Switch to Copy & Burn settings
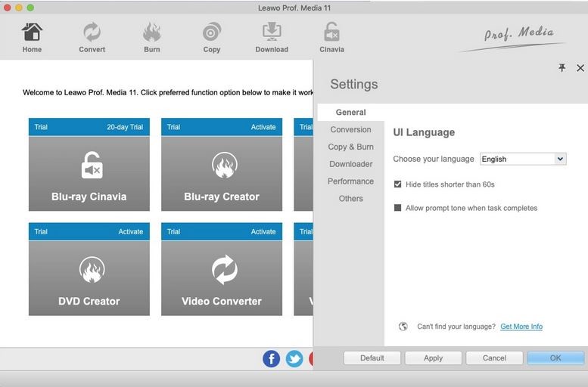 pyautogui.click(x=350, y=147)
